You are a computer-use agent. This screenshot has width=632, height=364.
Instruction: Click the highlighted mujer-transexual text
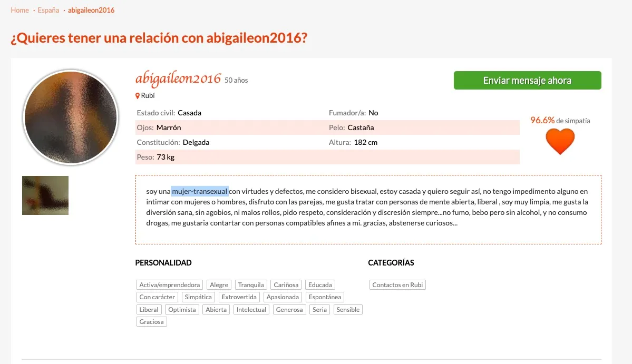coord(200,191)
